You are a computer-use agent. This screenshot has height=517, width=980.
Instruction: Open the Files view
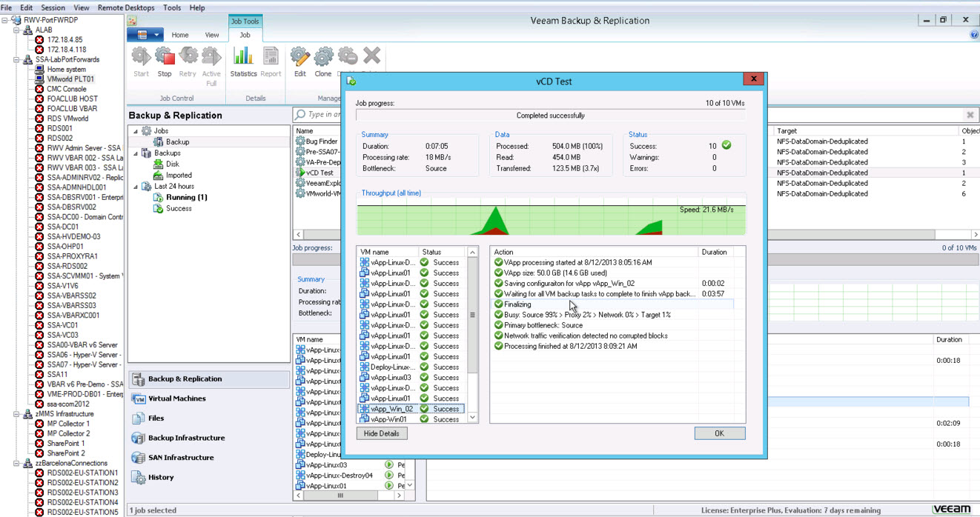209,418
